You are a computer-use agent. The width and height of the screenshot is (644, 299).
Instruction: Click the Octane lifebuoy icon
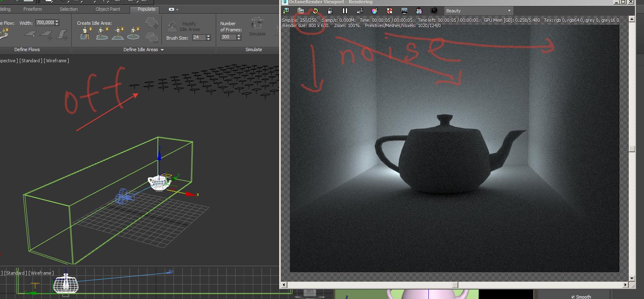389,11
